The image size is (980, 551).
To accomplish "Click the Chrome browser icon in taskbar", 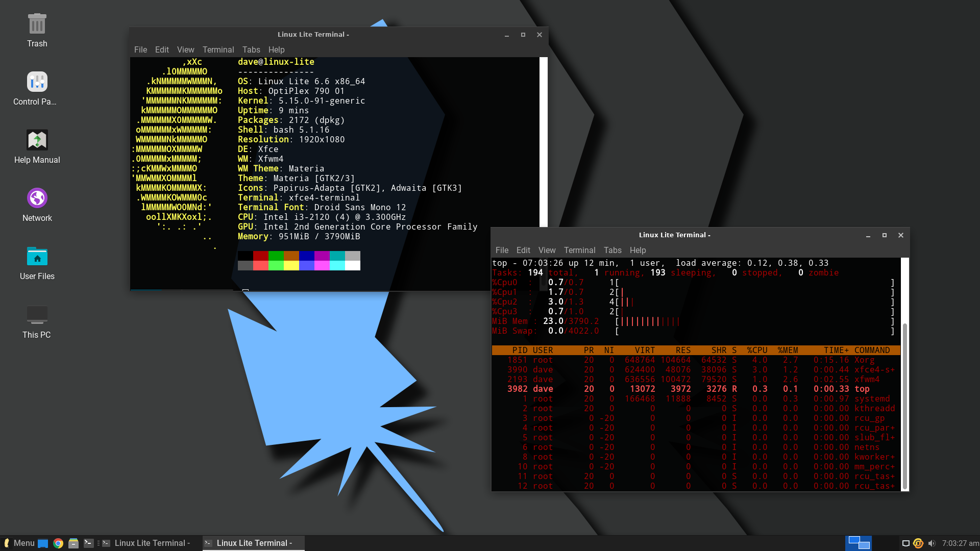I will pyautogui.click(x=59, y=543).
